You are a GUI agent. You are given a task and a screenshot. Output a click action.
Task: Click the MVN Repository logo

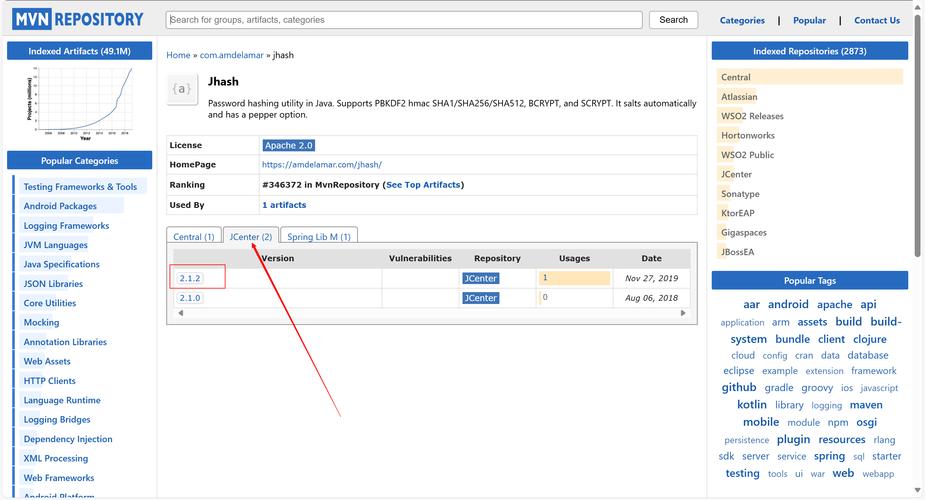pos(79,19)
